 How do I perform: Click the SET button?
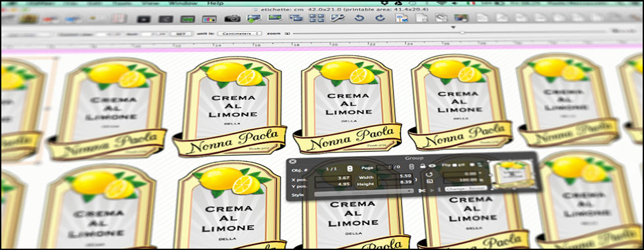(181, 34)
